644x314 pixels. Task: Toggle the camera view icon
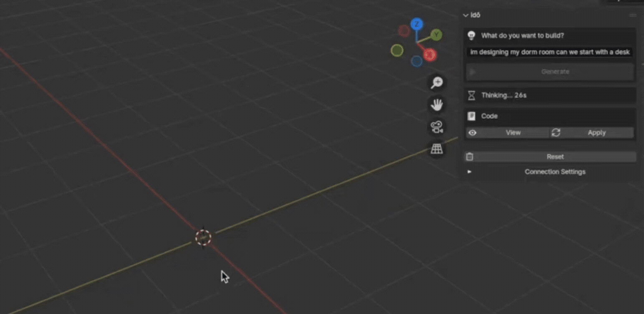[437, 127]
